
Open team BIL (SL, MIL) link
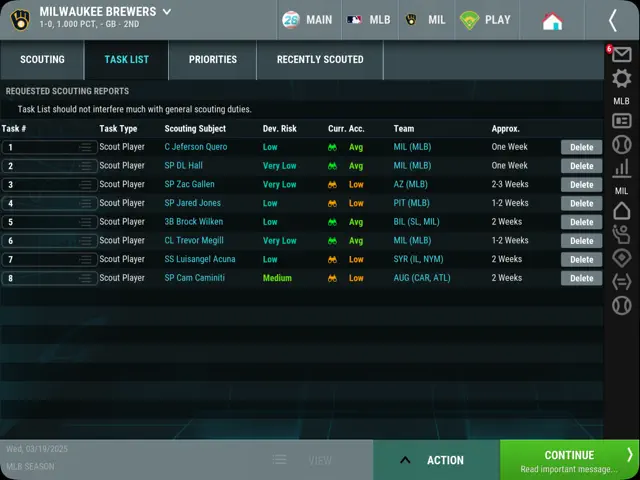(x=416, y=222)
